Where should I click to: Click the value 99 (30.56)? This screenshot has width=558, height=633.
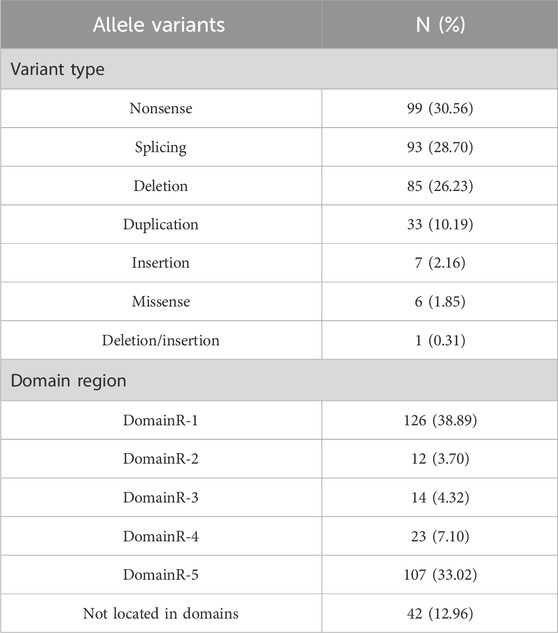pos(440,108)
